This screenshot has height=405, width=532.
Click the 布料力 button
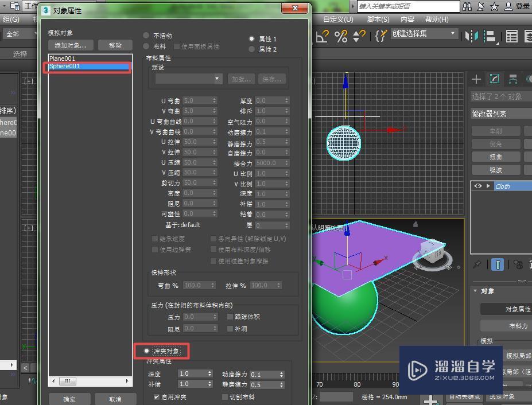click(x=506, y=326)
